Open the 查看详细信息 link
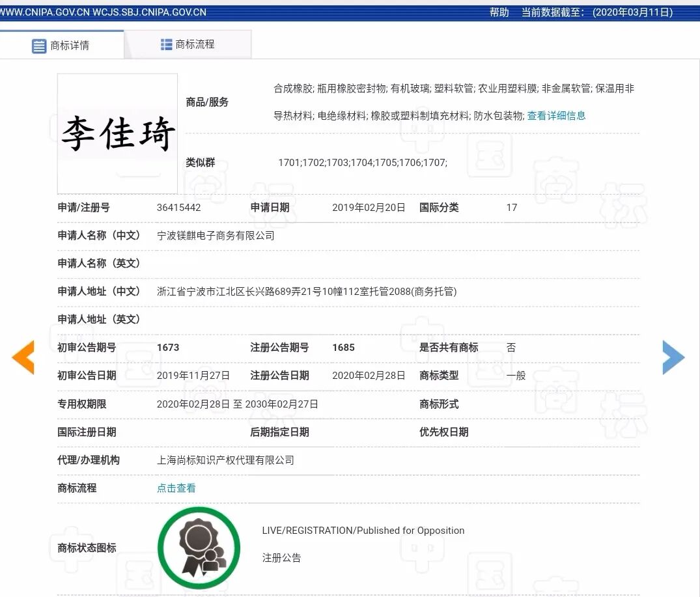Screen dimensions: 700x597 pos(555,115)
